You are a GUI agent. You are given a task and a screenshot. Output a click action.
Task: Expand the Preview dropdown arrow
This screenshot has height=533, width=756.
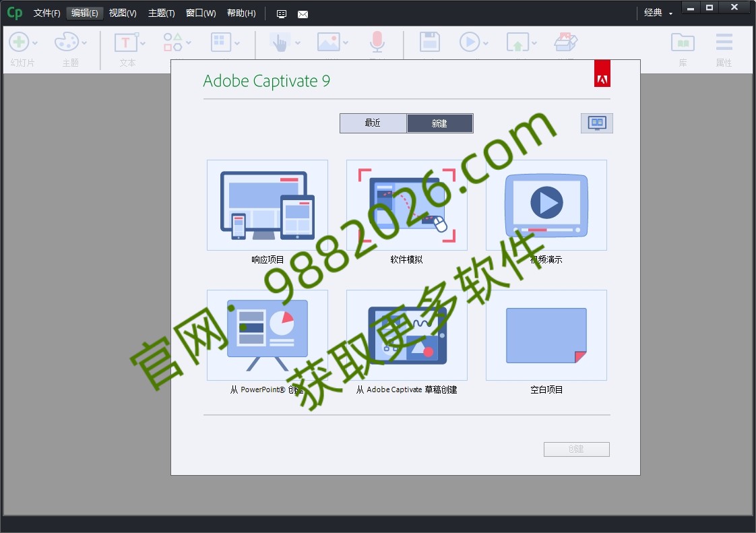coord(486,43)
